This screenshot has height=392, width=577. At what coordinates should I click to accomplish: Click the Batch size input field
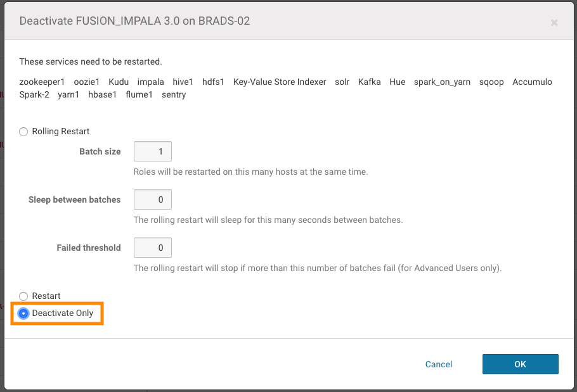point(152,151)
